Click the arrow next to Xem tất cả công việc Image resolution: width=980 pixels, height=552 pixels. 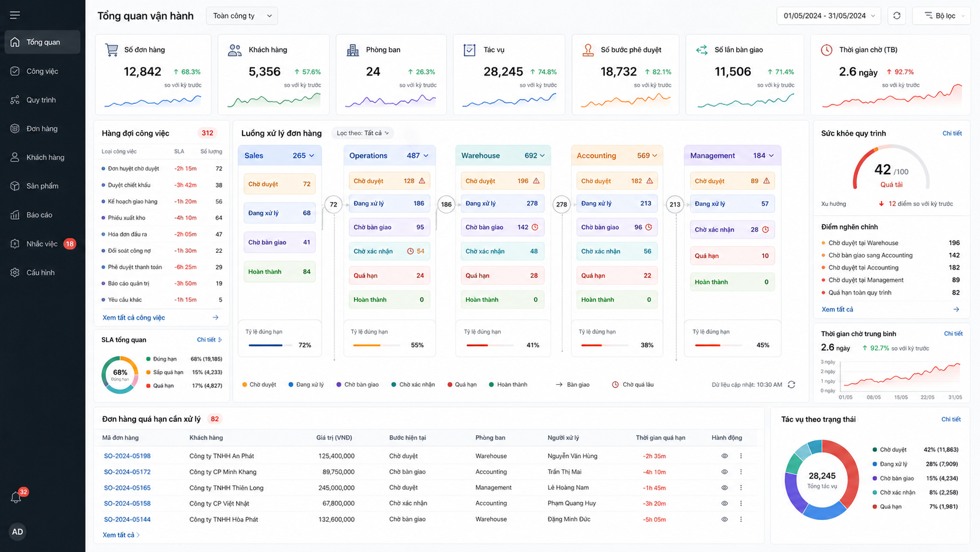pos(216,317)
